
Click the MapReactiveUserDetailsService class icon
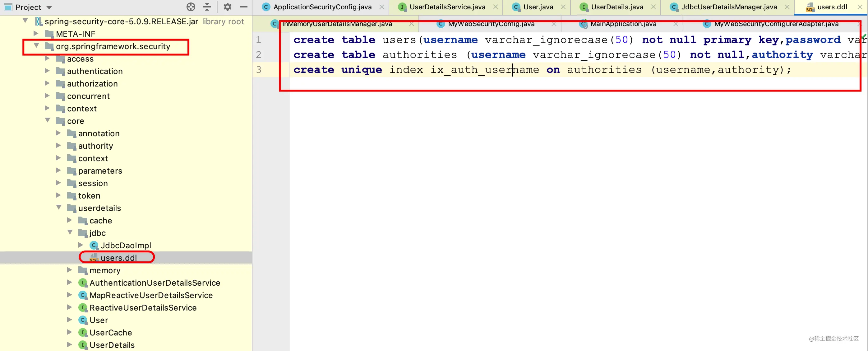[83, 295]
